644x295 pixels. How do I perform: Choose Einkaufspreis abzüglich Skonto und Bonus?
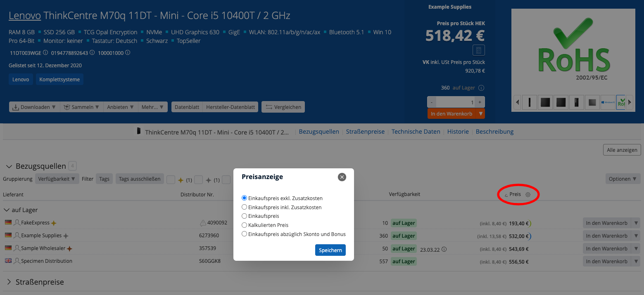[x=245, y=234]
